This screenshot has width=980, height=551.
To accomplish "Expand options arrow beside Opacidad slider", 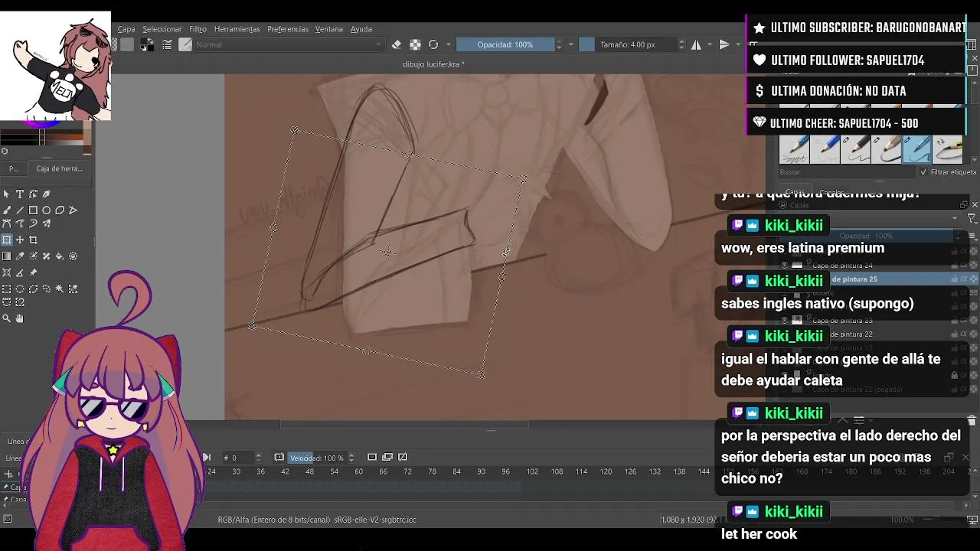I will point(570,44).
